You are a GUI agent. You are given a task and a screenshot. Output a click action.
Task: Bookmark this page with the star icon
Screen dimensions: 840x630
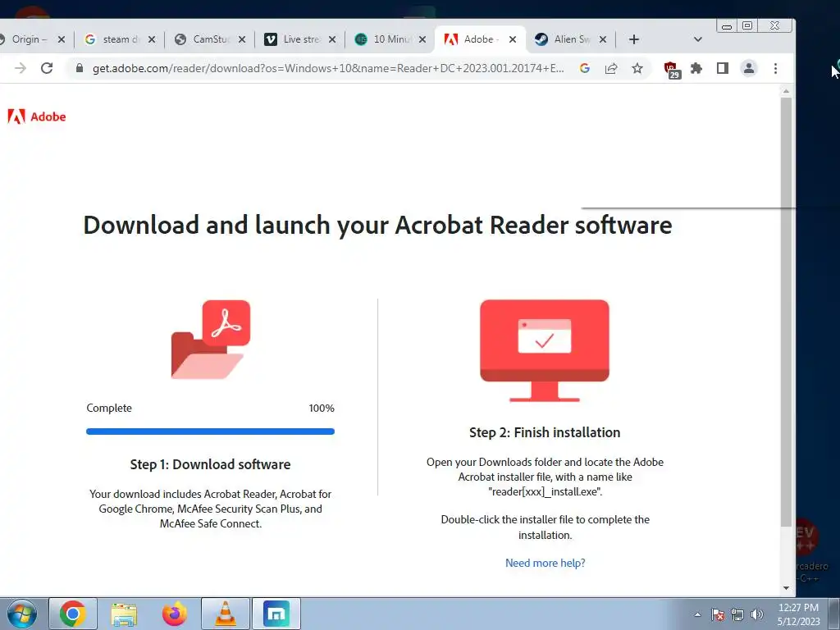click(637, 68)
